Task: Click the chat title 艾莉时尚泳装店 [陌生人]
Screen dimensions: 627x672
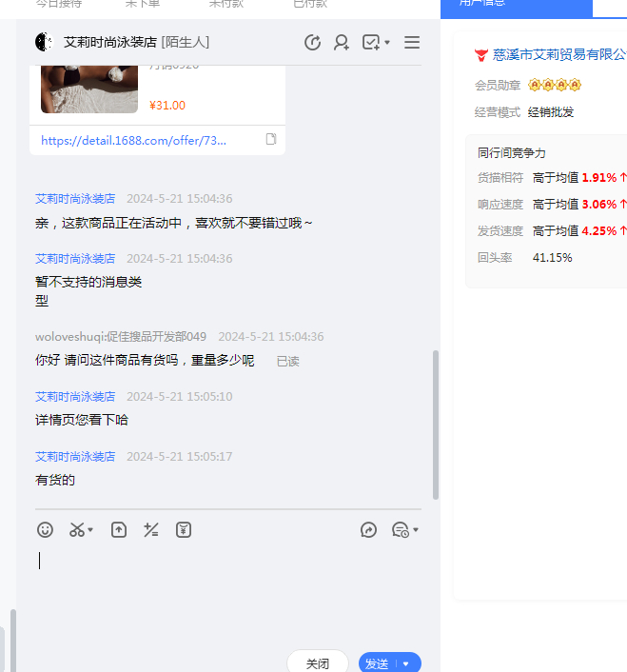Action: 137,42
